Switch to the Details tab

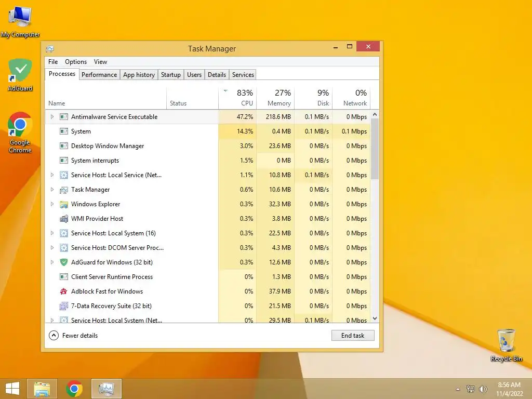point(217,75)
